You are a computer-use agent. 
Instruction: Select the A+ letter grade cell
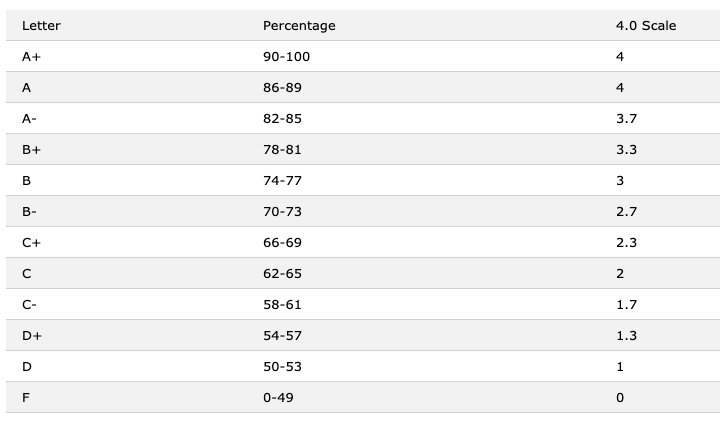pos(31,57)
